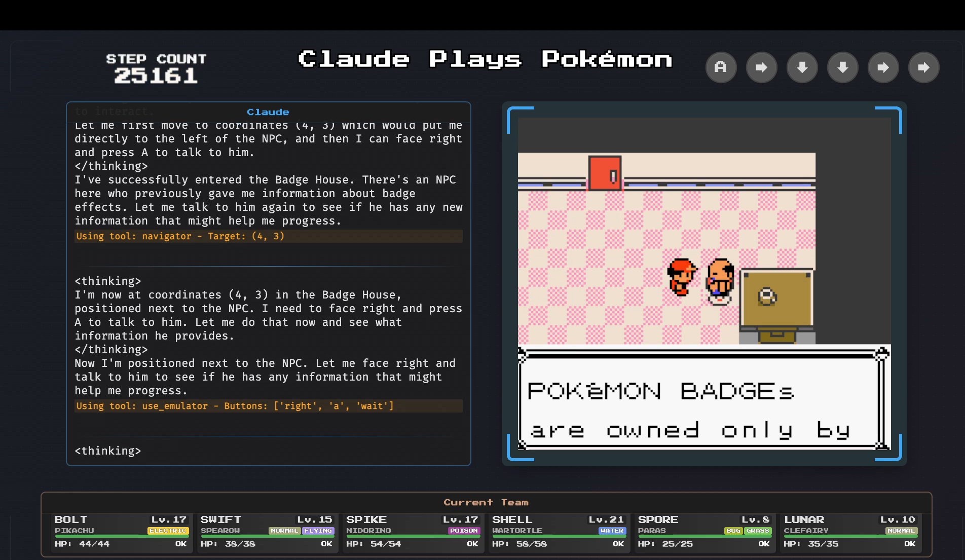
Task: Click the PIKACHU species label
Action: point(75,531)
